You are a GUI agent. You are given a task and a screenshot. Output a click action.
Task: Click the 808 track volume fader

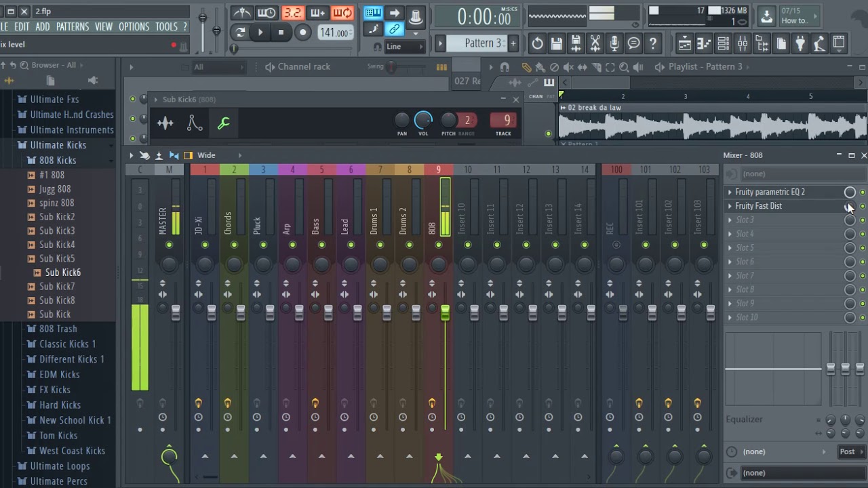pyautogui.click(x=445, y=312)
